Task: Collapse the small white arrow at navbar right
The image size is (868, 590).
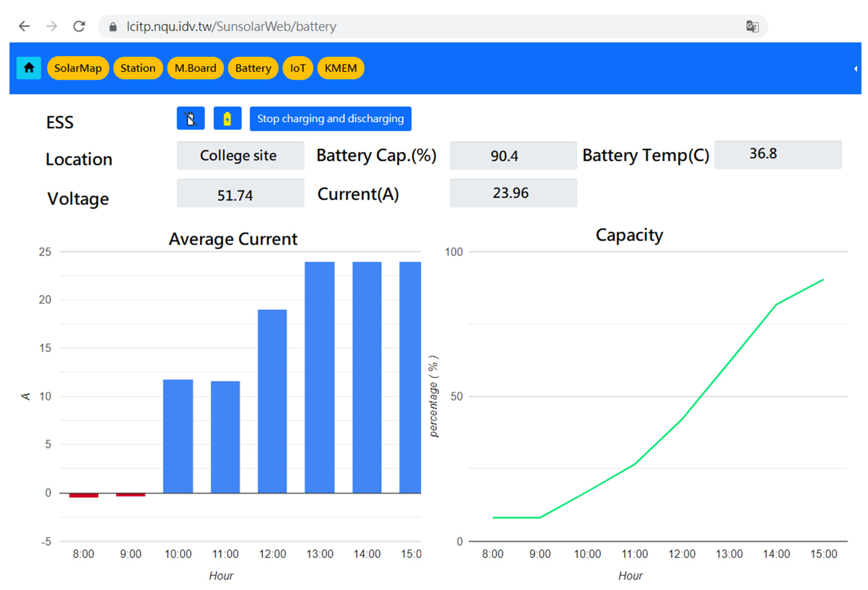Action: click(x=855, y=69)
